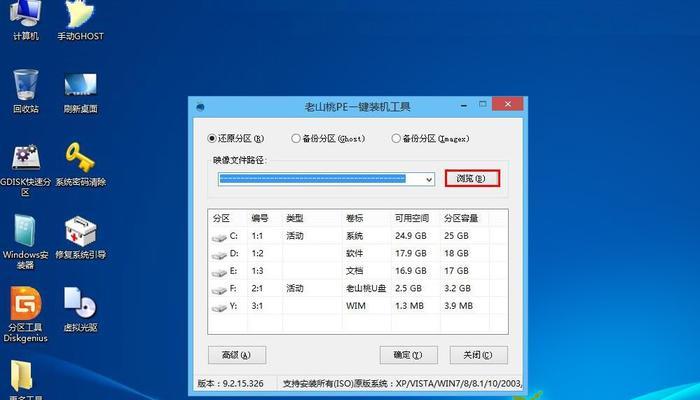Click the 3.2 GB capacity cell
This screenshot has width=700, height=400.
pos(458,288)
